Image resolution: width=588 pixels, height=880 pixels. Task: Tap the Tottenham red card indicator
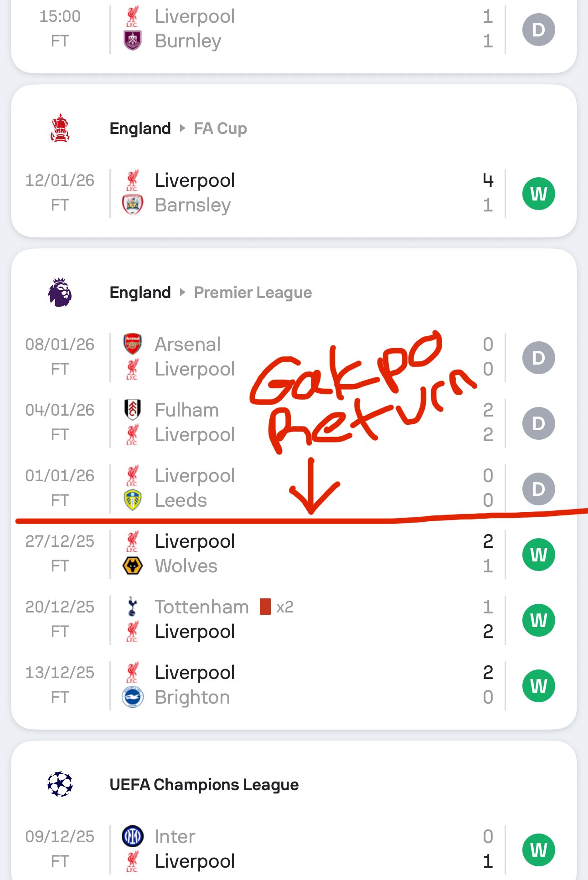pos(265,607)
